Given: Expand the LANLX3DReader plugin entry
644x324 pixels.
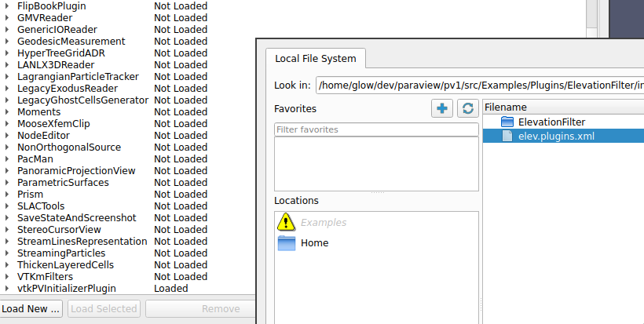Looking at the screenshot, I should pyautogui.click(x=6, y=65).
